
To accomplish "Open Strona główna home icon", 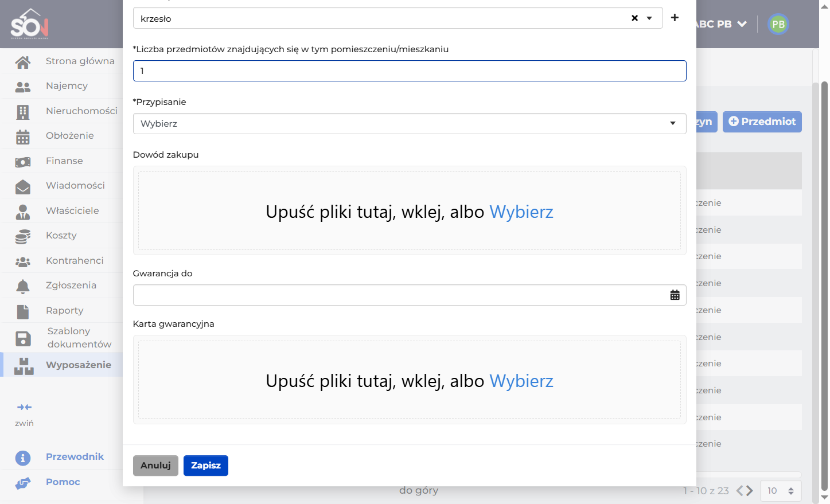I will click(23, 61).
